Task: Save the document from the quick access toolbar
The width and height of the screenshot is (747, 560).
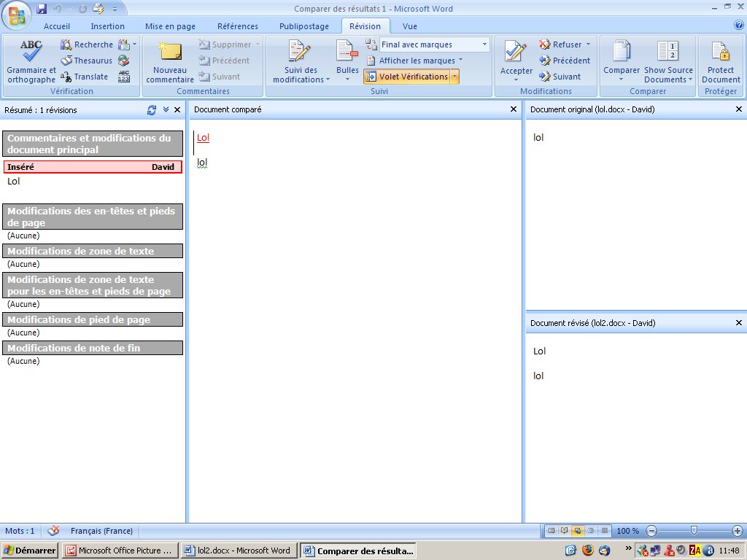Action: tap(42, 9)
